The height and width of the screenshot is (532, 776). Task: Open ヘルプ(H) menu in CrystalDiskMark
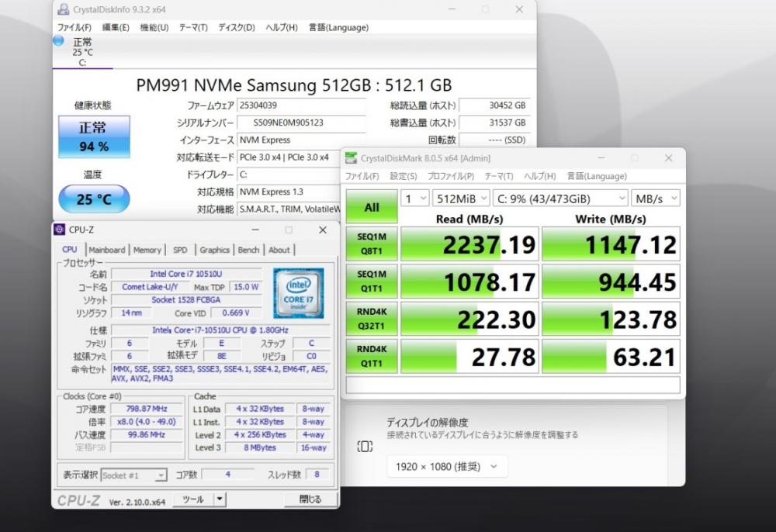click(539, 177)
